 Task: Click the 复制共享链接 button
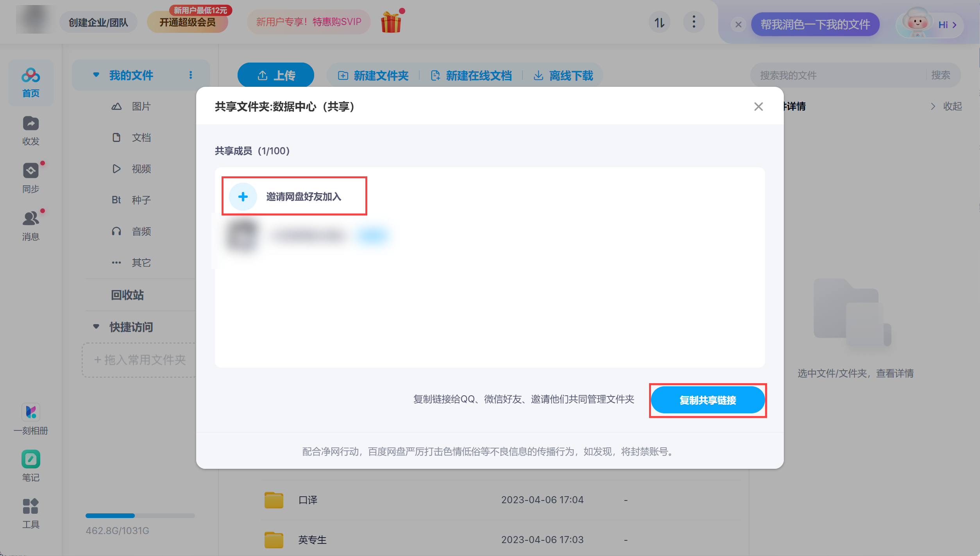coord(707,400)
